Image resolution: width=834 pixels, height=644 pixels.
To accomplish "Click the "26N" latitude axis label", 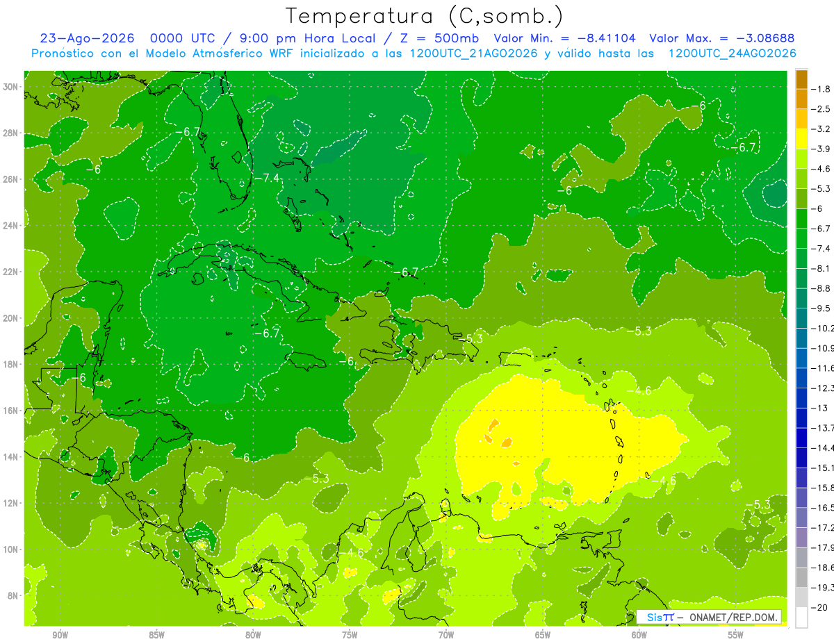I will click(11, 179).
